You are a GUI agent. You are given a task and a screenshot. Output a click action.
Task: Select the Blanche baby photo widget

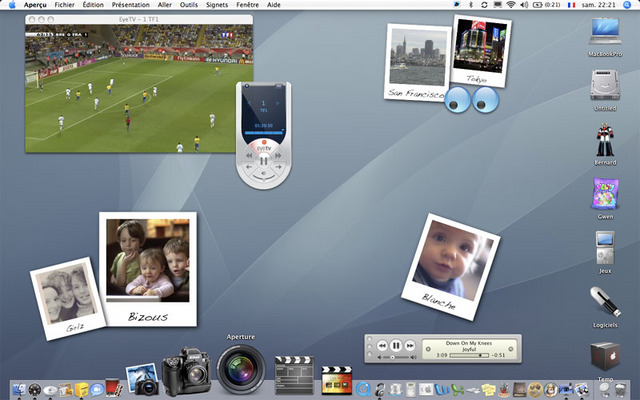(451, 267)
